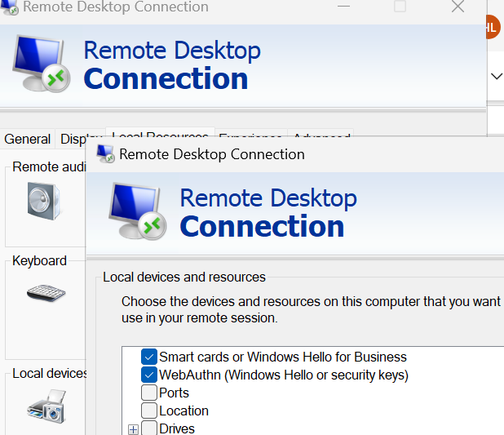Click 'Smart cards or Windows Hello for Business' text

(x=283, y=357)
